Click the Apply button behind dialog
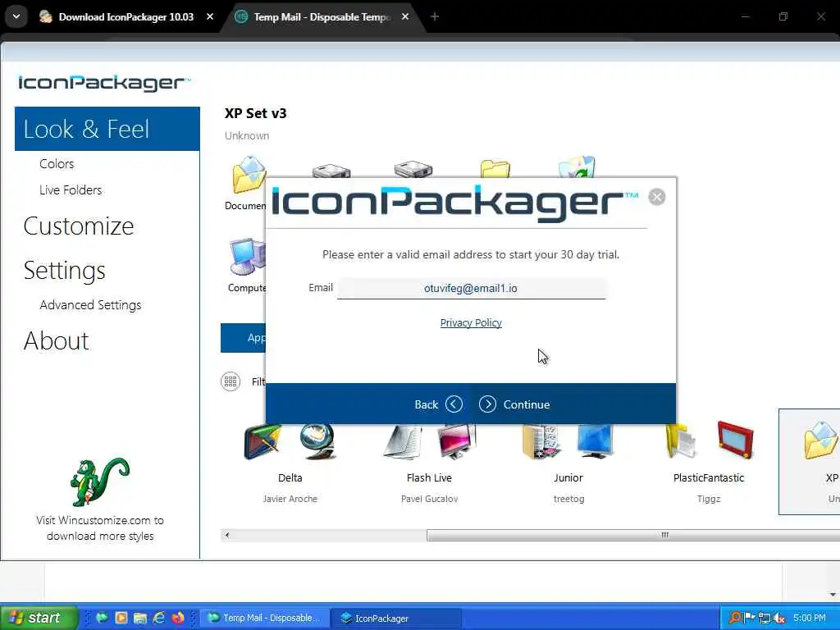Viewport: 840px width, 630px height. point(243,338)
